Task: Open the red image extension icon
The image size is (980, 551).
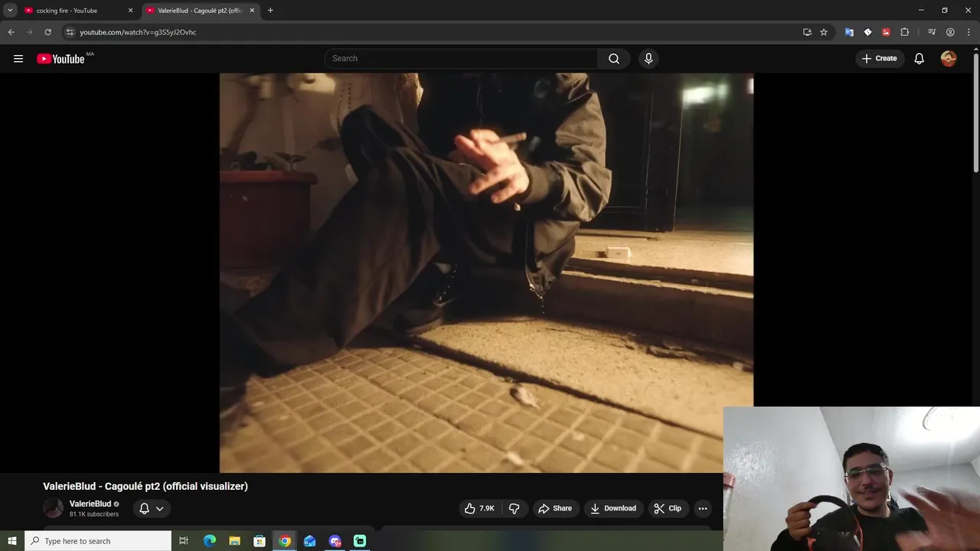Action: [x=886, y=32]
